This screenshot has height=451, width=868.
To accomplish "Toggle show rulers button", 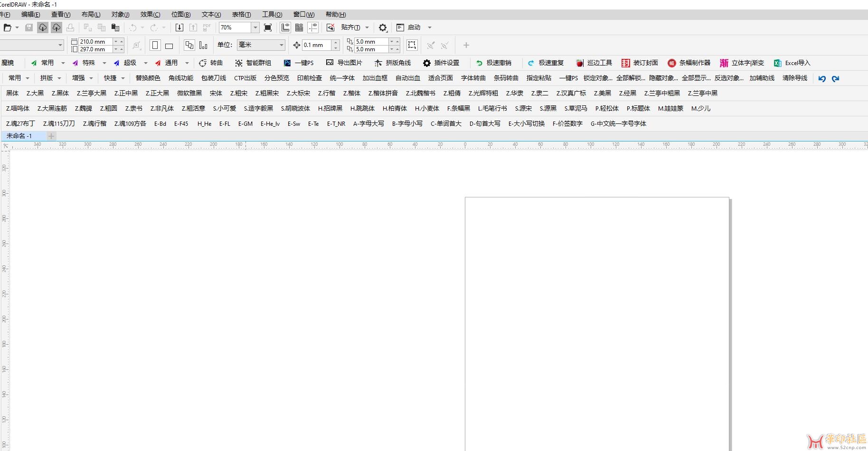I will pos(285,28).
